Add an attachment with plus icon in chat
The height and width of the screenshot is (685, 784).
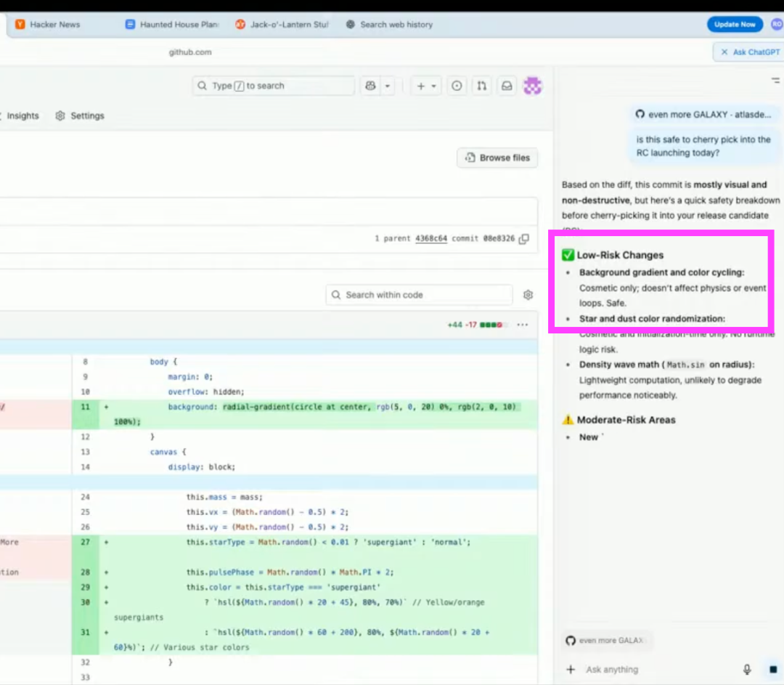[571, 669]
